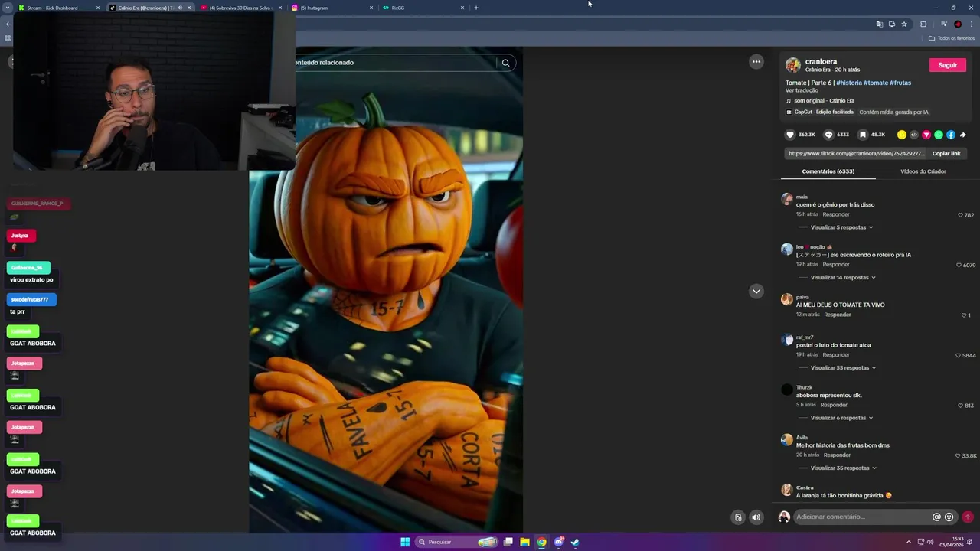
Task: Open the Todos os favoritos folder
Action: tap(952, 38)
